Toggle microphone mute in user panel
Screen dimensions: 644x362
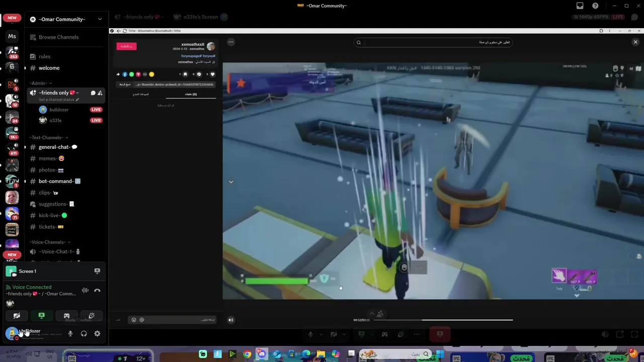(x=70, y=333)
